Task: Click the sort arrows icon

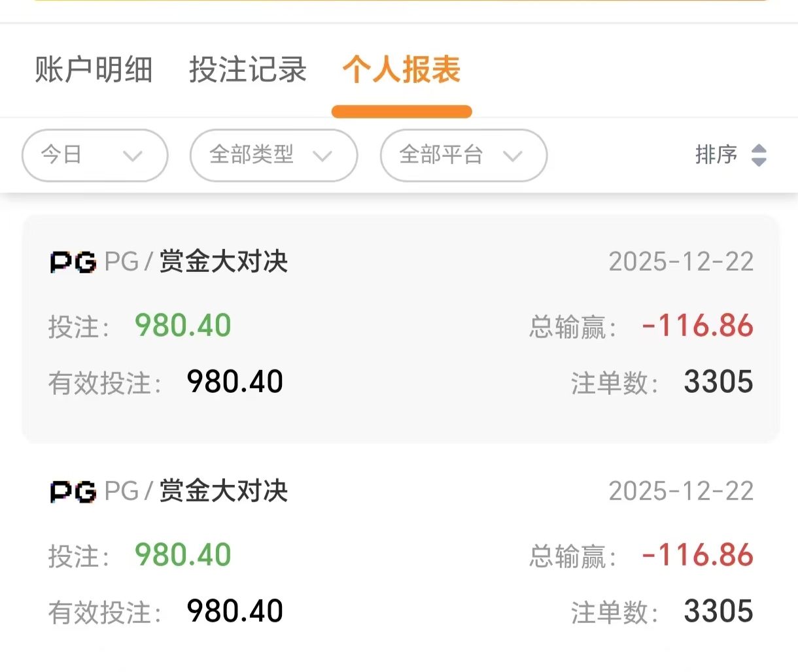Action: 759,156
